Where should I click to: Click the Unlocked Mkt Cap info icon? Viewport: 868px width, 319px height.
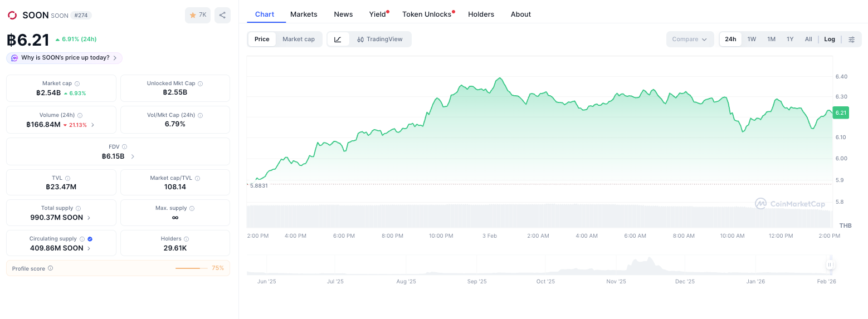(200, 84)
